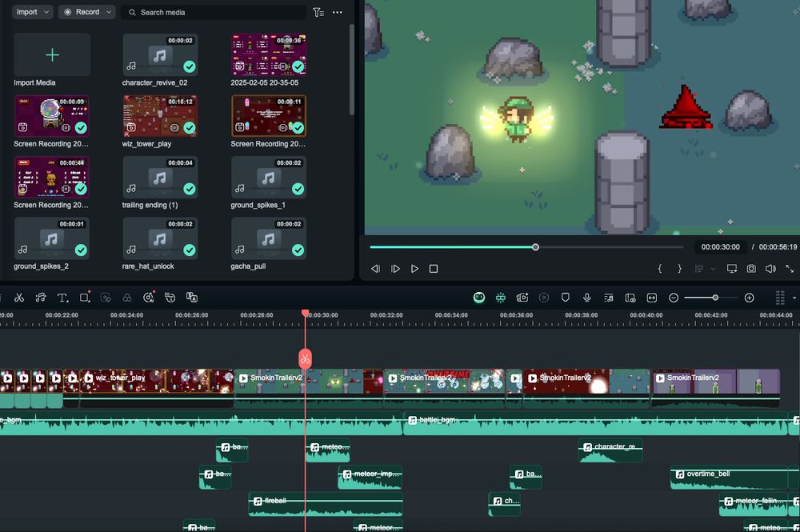Click the 00:00:36:00 mark on timeline ruler
The height and width of the screenshot is (532, 800).
[x=516, y=316]
